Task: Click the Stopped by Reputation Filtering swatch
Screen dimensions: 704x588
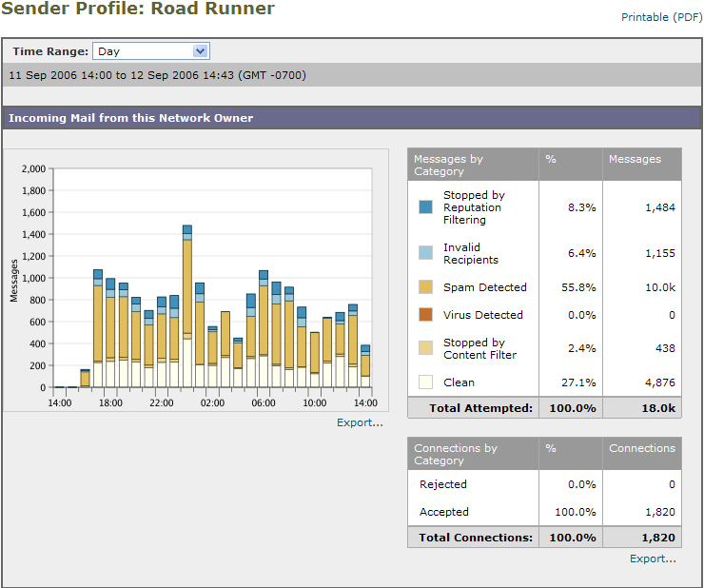Action: pos(425,207)
